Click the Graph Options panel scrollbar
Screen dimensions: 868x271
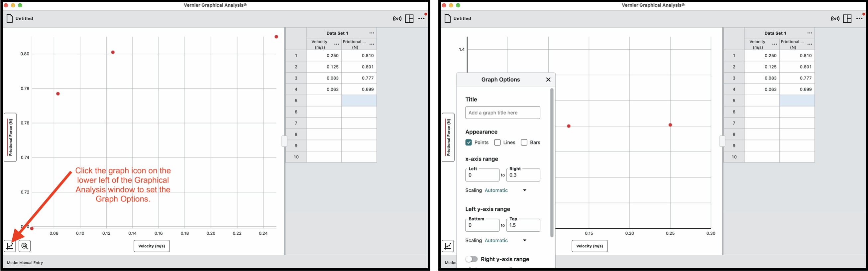tap(552, 163)
